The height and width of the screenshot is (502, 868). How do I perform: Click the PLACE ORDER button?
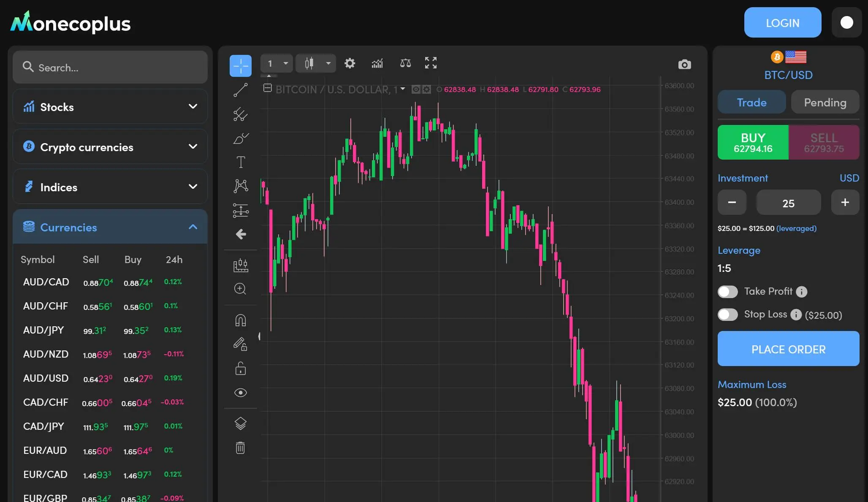click(x=788, y=349)
